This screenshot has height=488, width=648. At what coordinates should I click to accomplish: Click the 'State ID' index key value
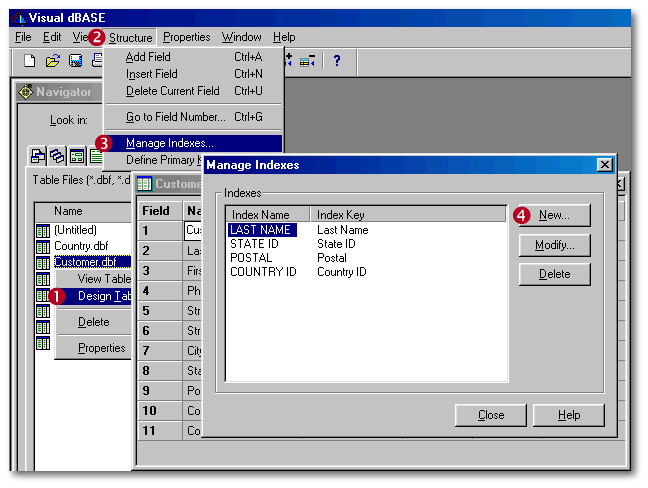click(336, 244)
